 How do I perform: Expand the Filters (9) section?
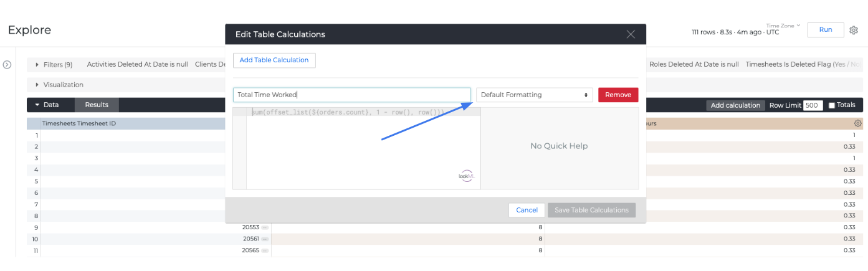click(x=54, y=64)
